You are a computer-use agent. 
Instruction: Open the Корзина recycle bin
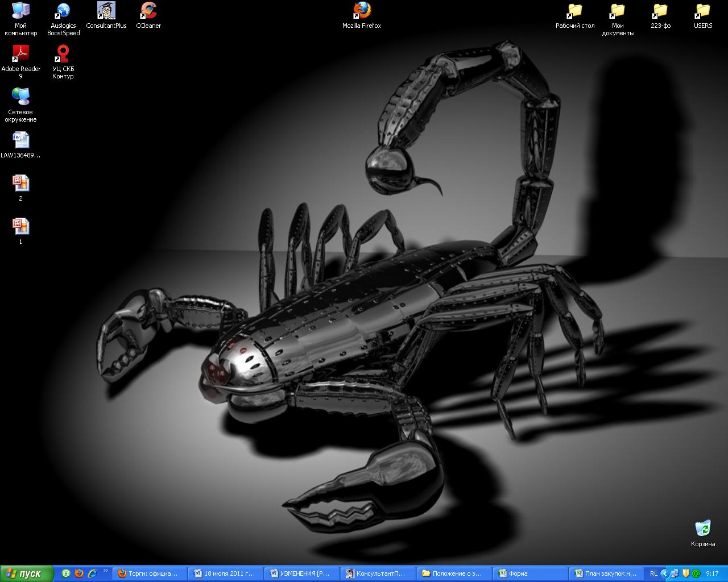click(x=703, y=530)
